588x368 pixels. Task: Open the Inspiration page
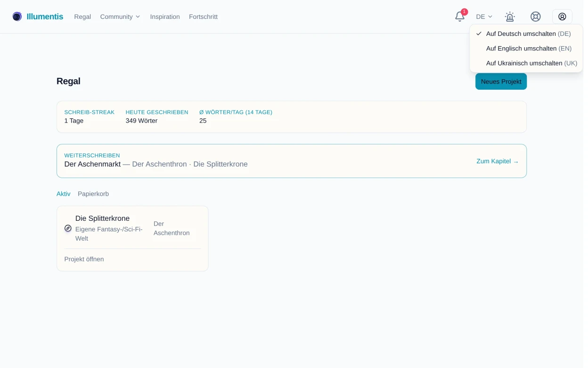(x=165, y=17)
